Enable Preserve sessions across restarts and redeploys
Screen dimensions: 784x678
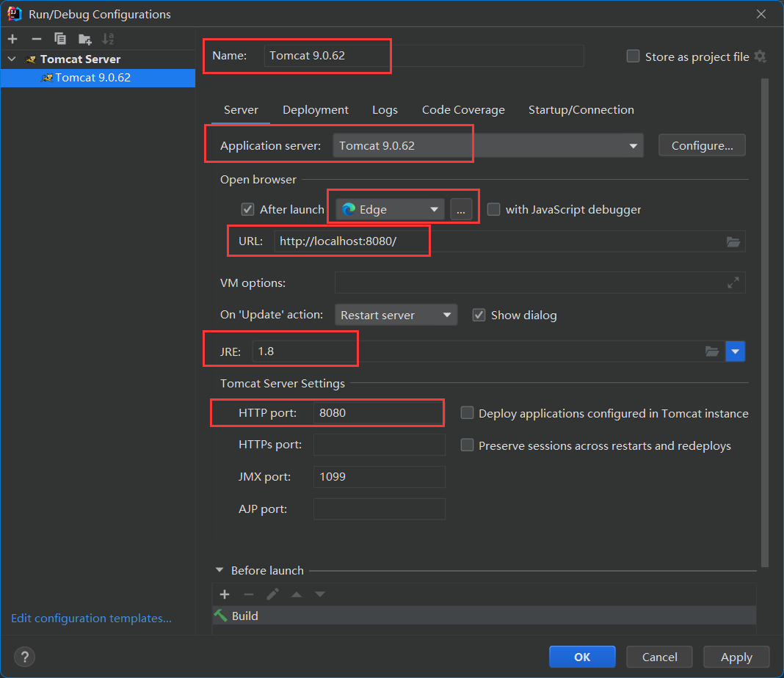tap(467, 445)
